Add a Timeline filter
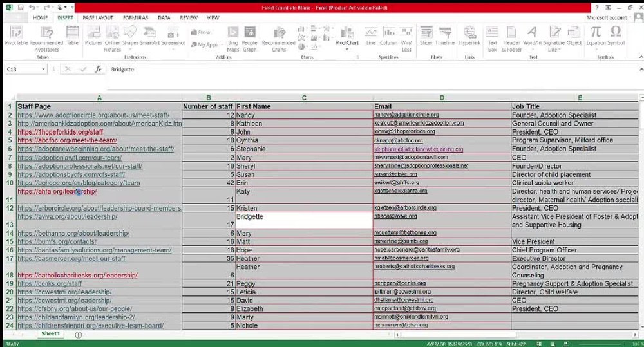The width and height of the screenshot is (644, 347). 445,35
